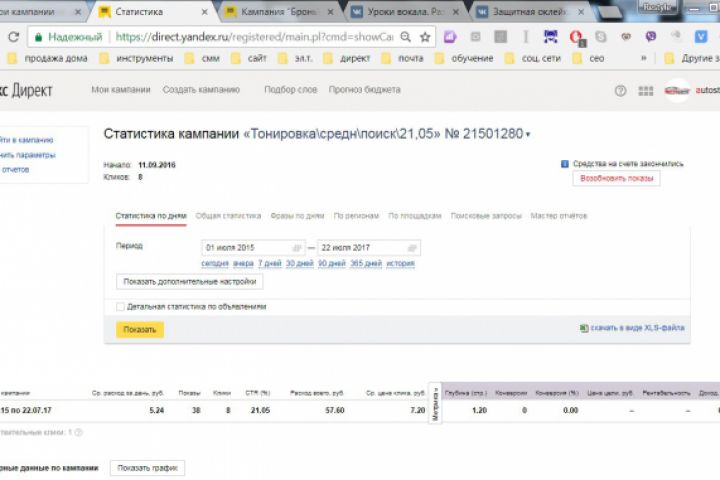Switch to 'Уроки вокала' VK browser tab
This screenshot has height=480, width=720.
[x=405, y=12]
